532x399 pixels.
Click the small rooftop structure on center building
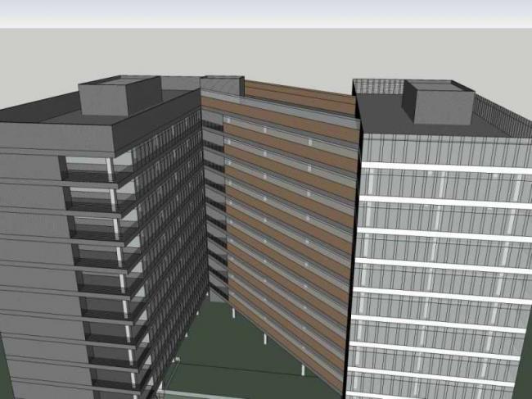click(x=222, y=84)
